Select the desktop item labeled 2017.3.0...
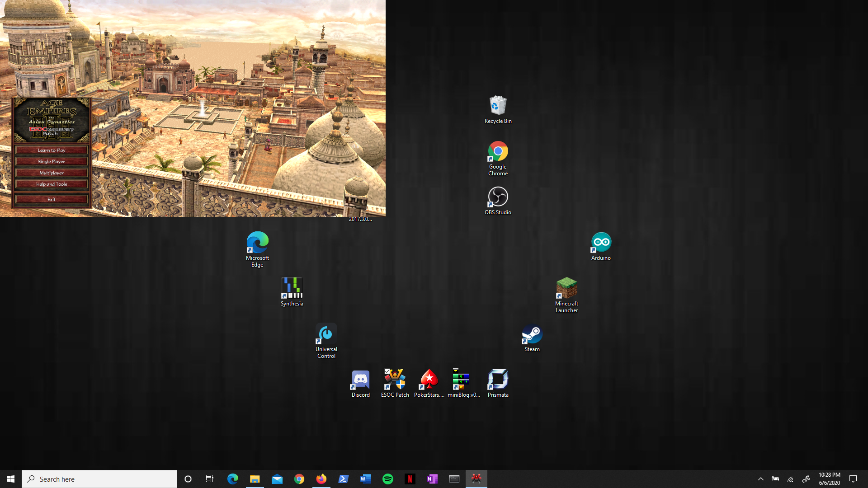Image resolution: width=868 pixels, height=488 pixels. coord(360,219)
